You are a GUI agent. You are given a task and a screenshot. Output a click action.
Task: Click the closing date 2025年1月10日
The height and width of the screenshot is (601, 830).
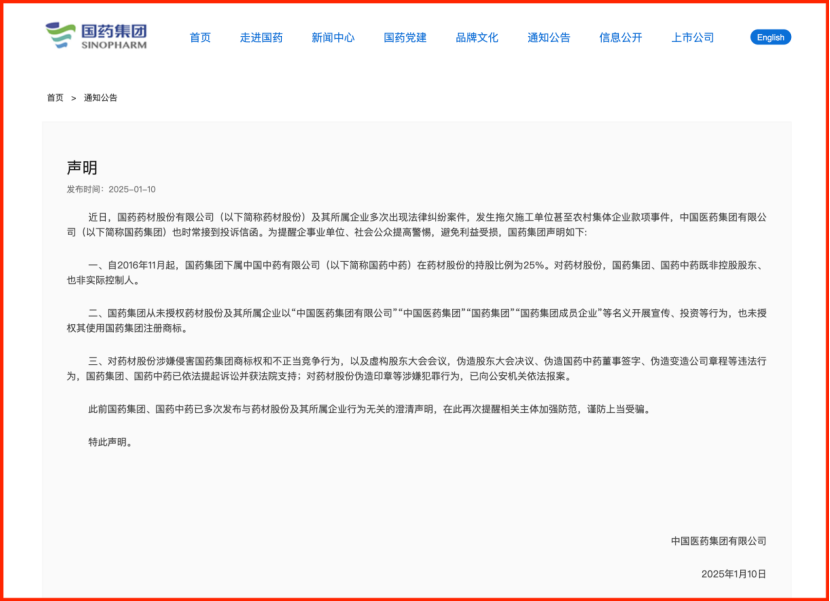pyautogui.click(x=734, y=573)
